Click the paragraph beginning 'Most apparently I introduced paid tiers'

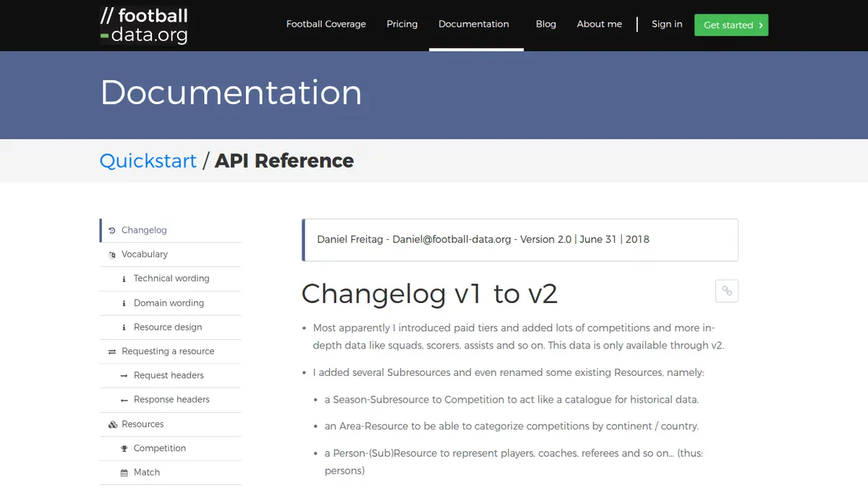point(519,337)
